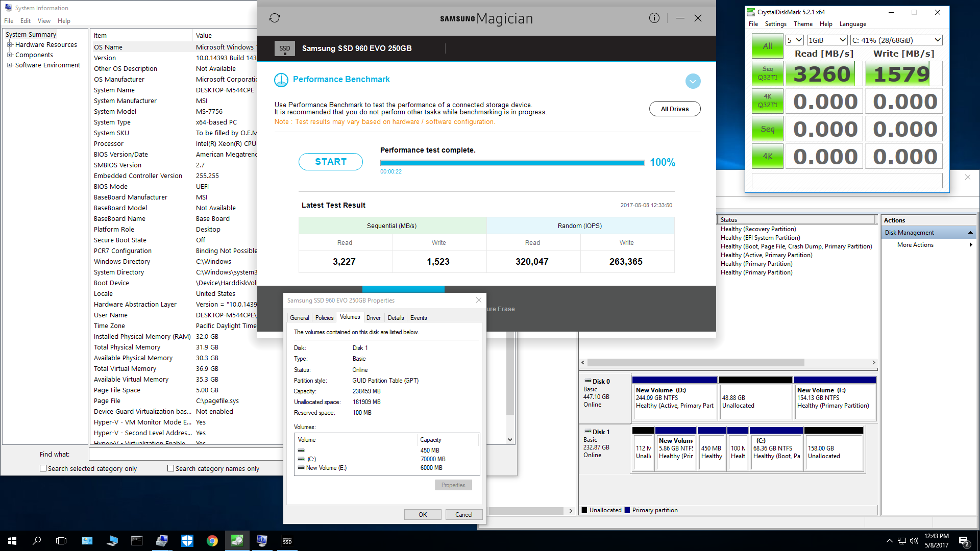The image size is (980, 551).
Task: Run the 4K test in CrystalDiskMark
Action: [x=768, y=156]
